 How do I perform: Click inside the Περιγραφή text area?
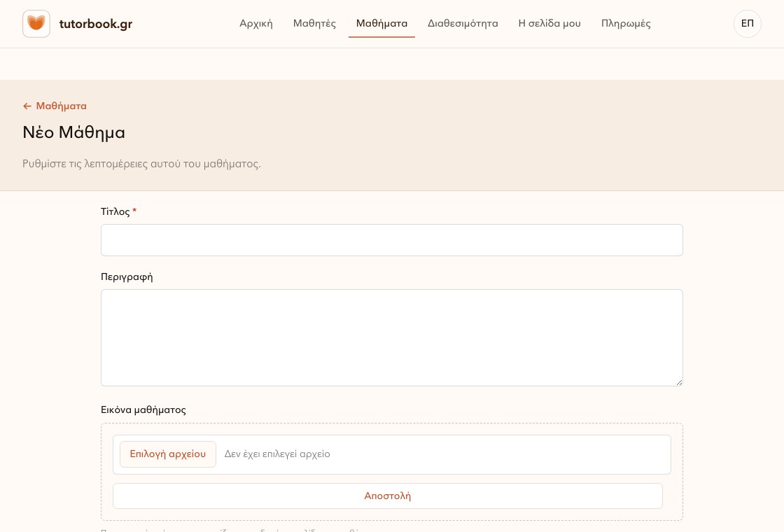click(391, 337)
